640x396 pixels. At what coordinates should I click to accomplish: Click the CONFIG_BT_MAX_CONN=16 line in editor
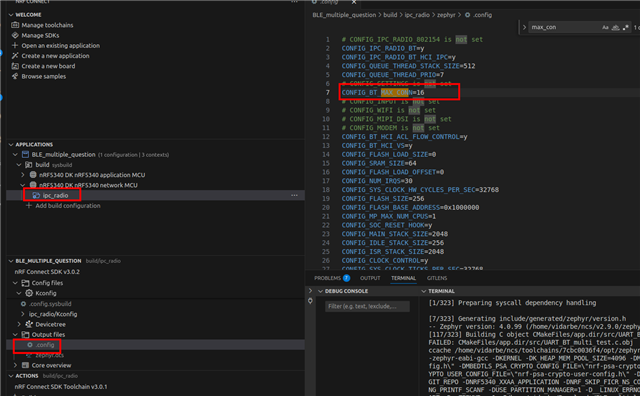pyautogui.click(x=383, y=92)
